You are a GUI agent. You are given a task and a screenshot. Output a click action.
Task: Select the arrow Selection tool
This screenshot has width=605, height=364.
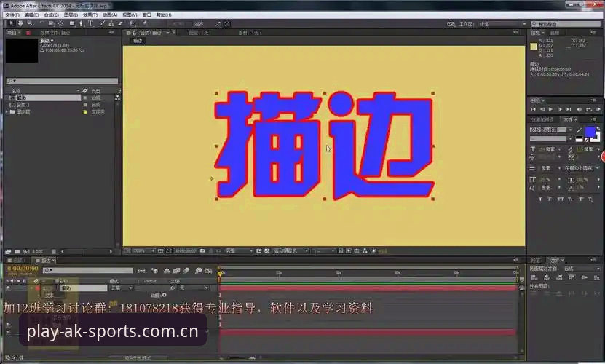(x=12, y=23)
